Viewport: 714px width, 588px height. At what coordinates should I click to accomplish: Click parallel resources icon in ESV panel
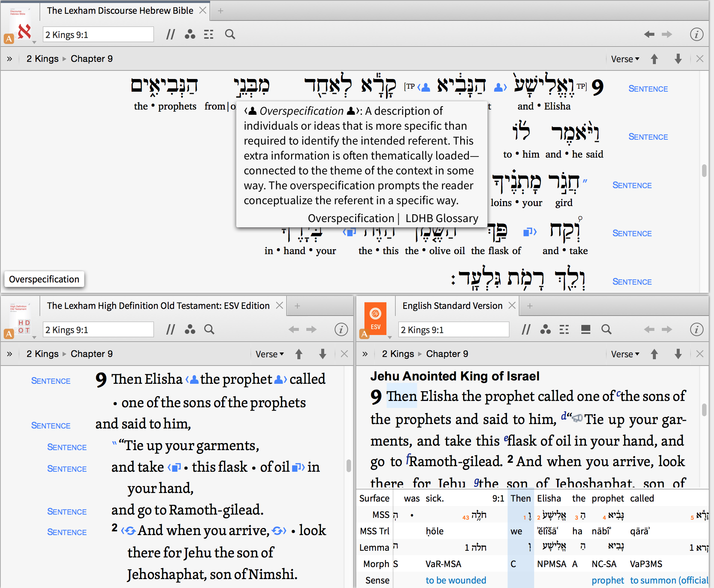point(526,329)
